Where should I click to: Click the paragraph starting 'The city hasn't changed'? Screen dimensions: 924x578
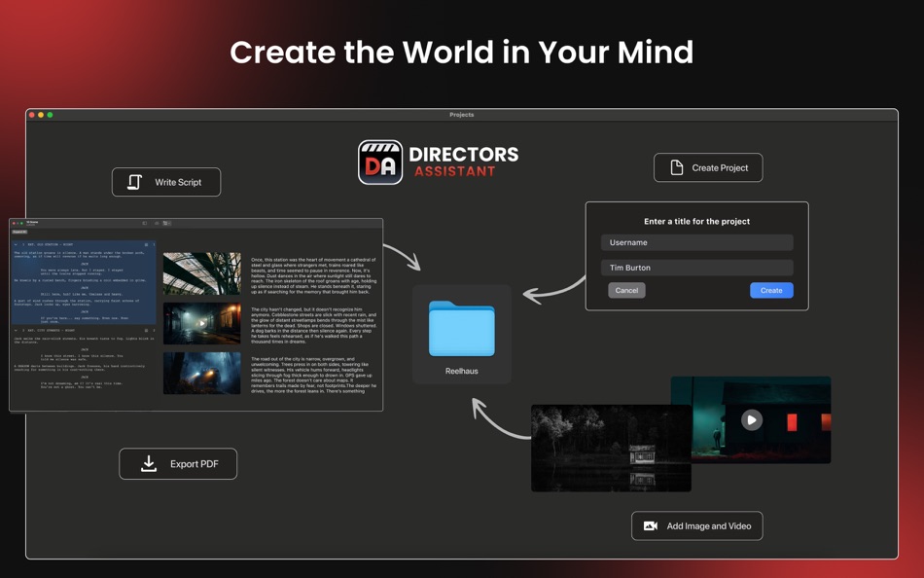click(313, 325)
